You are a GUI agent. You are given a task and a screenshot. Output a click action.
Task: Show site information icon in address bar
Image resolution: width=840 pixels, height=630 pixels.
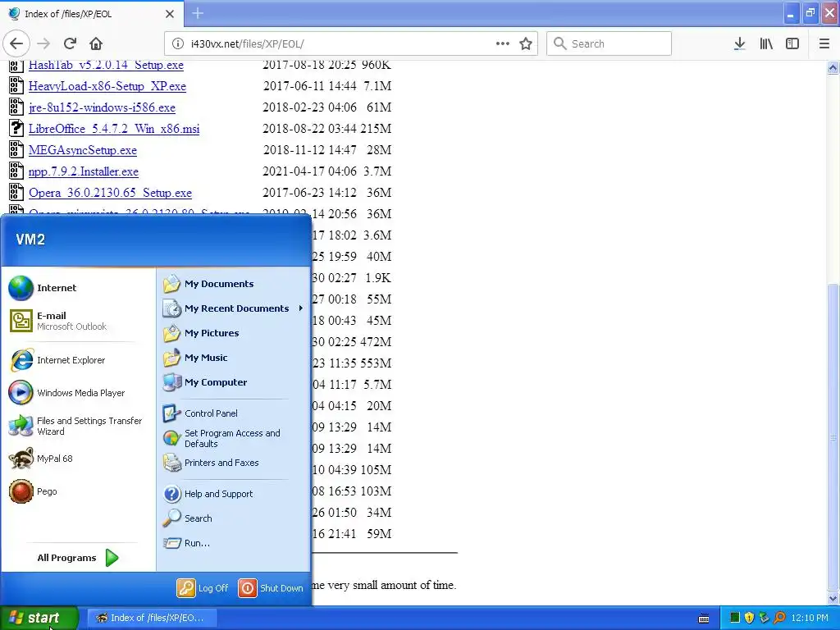click(x=178, y=43)
